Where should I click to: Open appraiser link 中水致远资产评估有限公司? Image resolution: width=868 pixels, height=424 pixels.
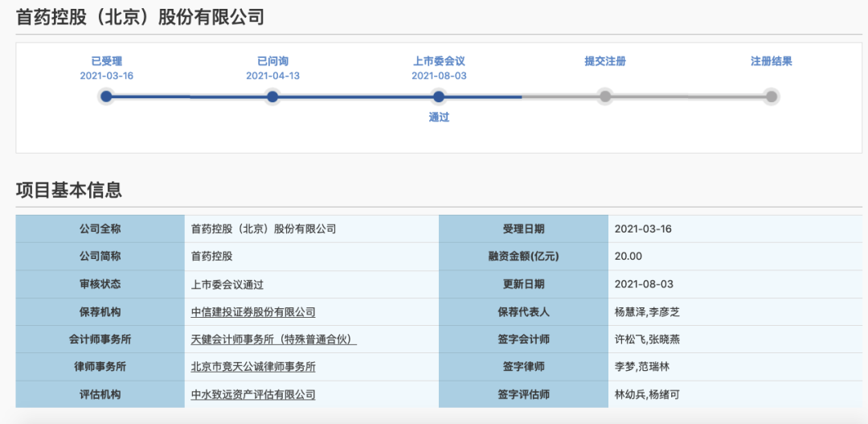253,394
